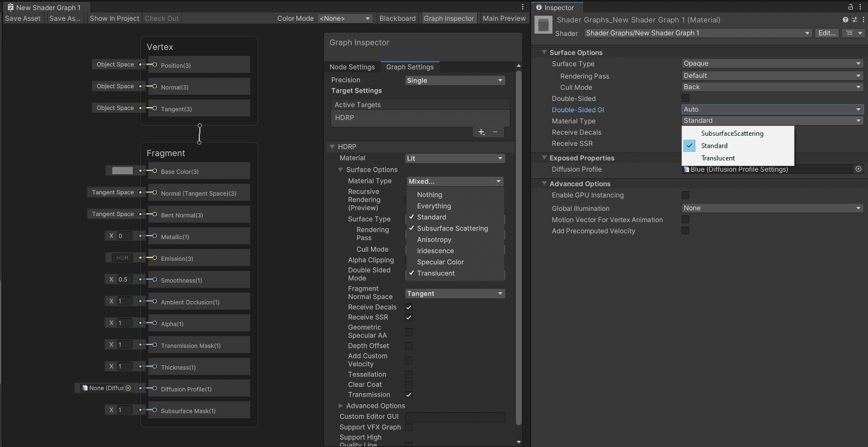Select SubsurfaceScattering from the open Material Type menu
Screen dimensions: 868x447
[x=731, y=133]
